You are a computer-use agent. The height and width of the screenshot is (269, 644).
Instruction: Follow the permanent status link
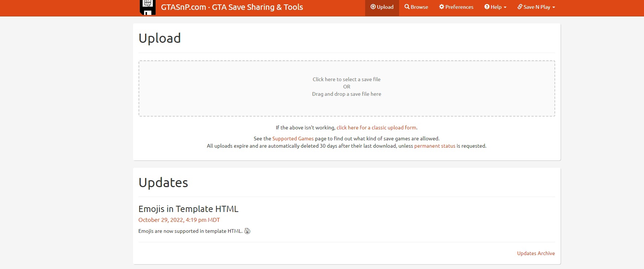[435, 146]
